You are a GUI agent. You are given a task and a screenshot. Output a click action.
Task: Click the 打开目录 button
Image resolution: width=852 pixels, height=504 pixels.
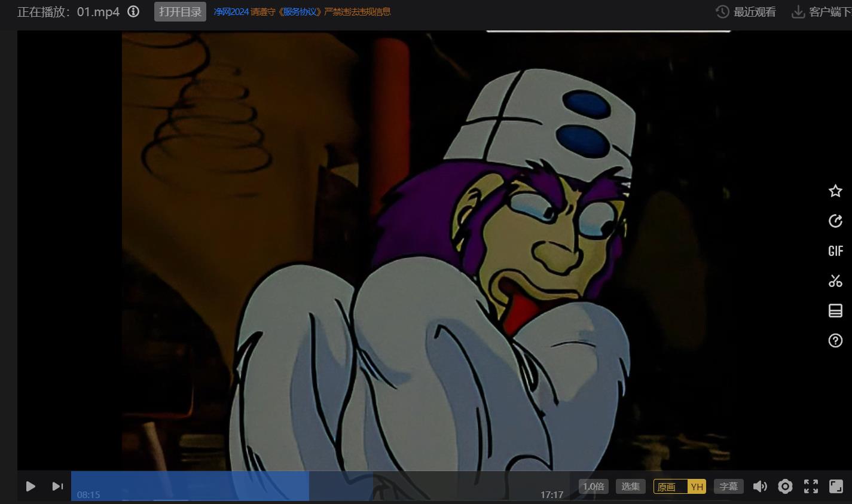[x=180, y=12]
